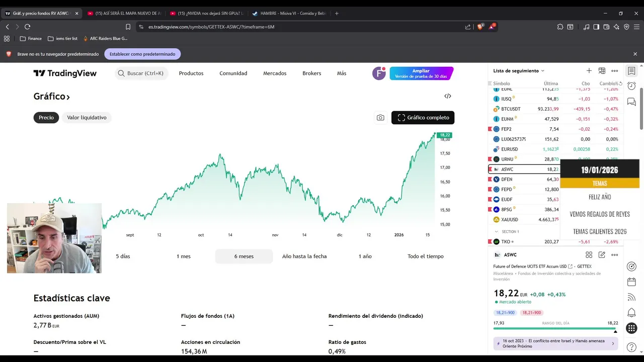Viewport: 644px width, 362px height.
Task: Select the Valor liquidativo toggle
Action: (x=87, y=118)
